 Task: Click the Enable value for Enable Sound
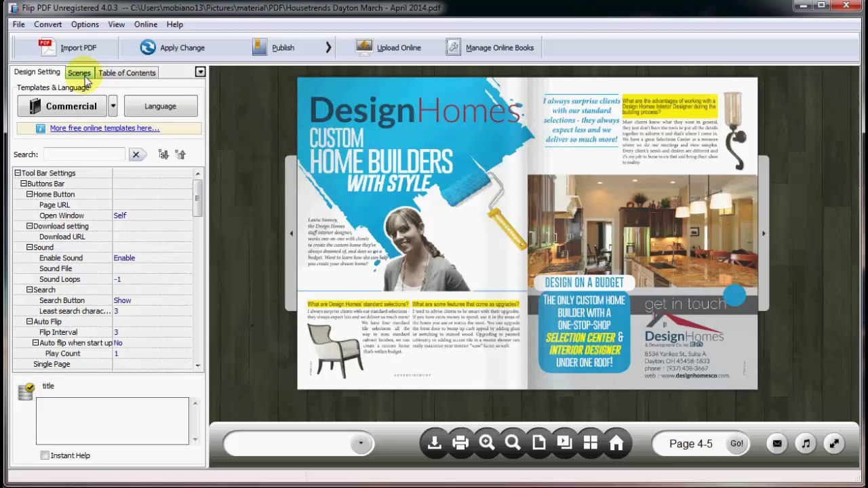click(124, 258)
